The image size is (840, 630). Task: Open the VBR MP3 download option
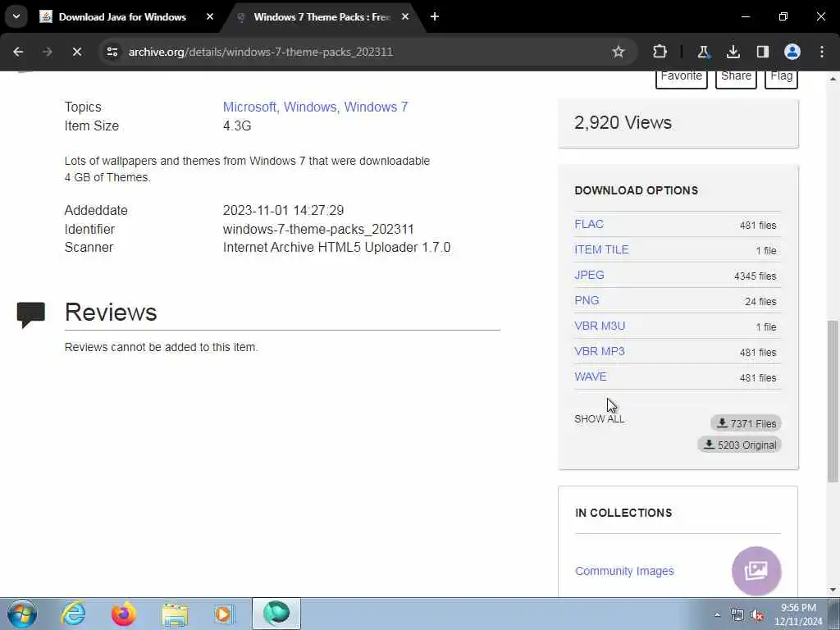coord(599,351)
